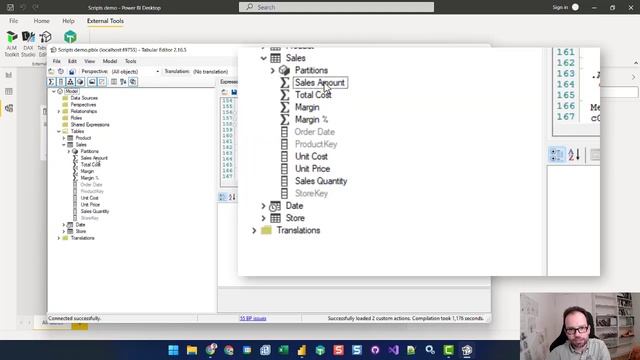Expand Partitions node in left tree
Screen dimensions: 640x360
pyautogui.click(x=69, y=151)
